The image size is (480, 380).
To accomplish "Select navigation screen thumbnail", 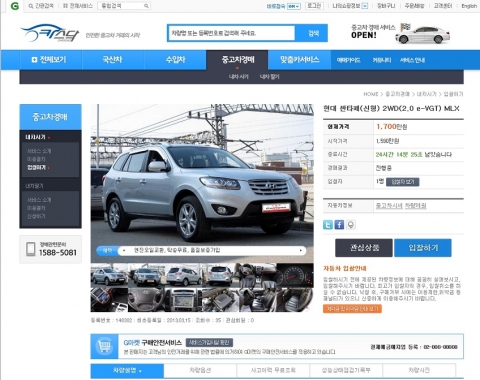I will [183, 300].
